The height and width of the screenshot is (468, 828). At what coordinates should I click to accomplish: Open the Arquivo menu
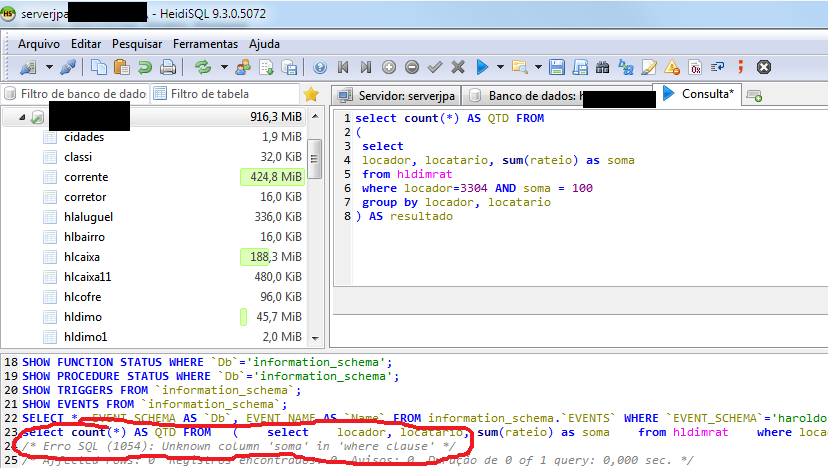[39, 44]
